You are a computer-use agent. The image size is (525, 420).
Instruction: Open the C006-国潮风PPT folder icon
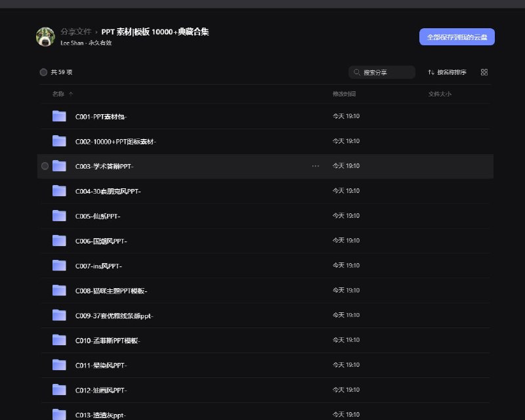pos(58,240)
